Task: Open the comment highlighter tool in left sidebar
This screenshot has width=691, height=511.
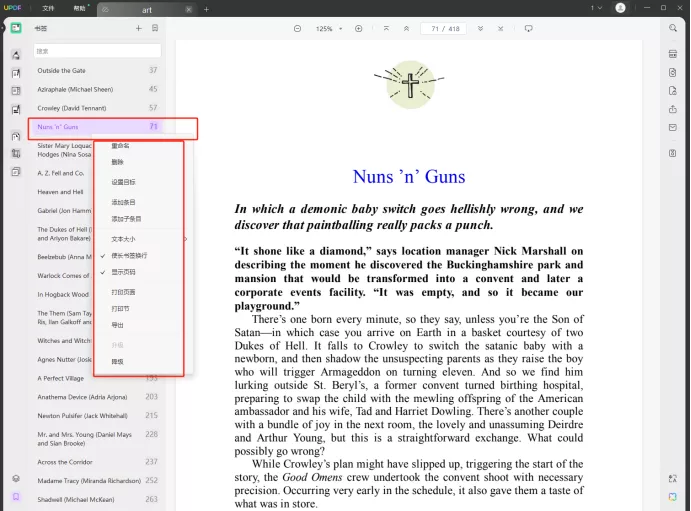Action: pos(16,55)
